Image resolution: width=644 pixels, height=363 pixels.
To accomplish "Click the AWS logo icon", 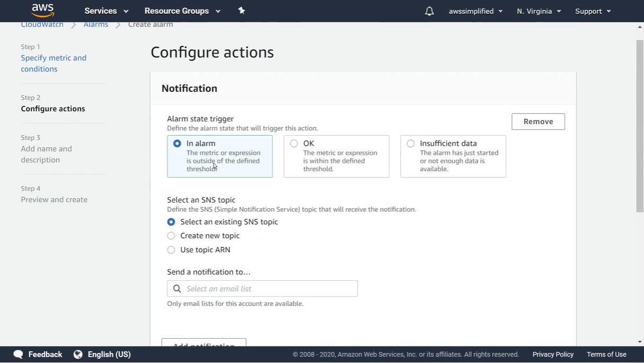I will (43, 10).
